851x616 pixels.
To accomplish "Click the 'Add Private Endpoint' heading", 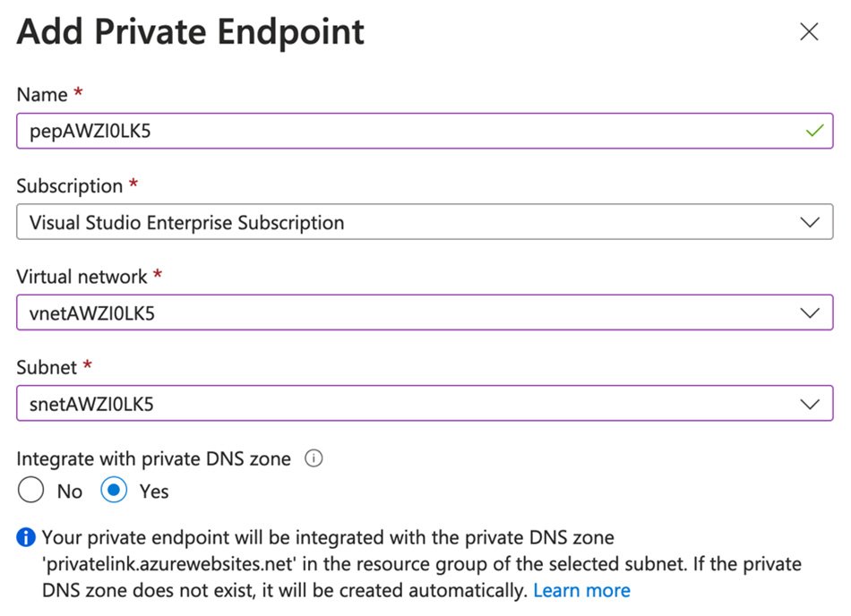I will (191, 33).
